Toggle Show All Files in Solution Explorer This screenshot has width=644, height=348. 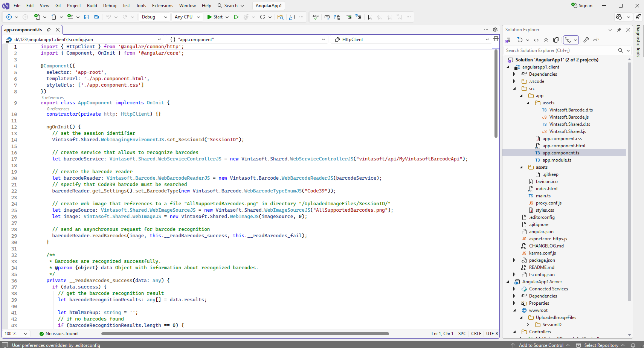coord(556,40)
